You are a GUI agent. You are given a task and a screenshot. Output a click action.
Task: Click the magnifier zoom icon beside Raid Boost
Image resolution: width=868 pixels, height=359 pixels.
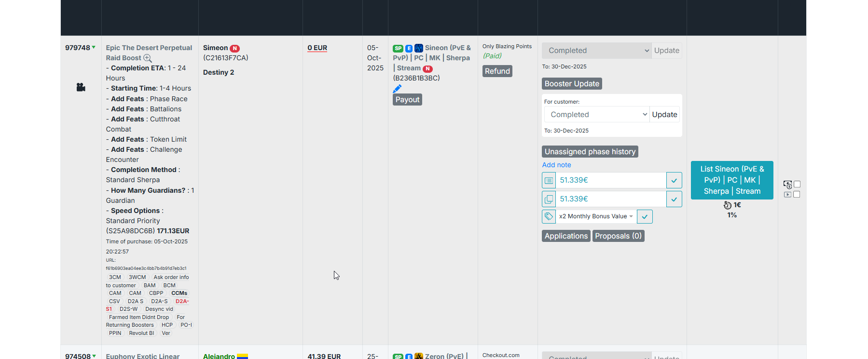click(x=148, y=58)
